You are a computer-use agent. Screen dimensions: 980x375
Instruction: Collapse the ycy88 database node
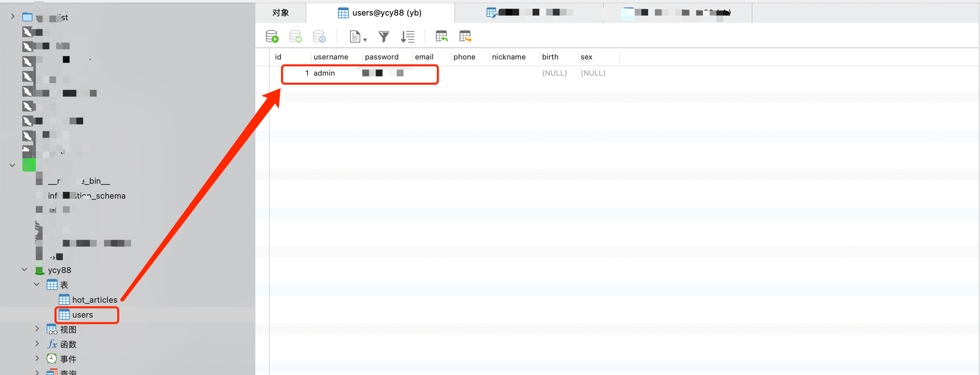click(x=24, y=270)
